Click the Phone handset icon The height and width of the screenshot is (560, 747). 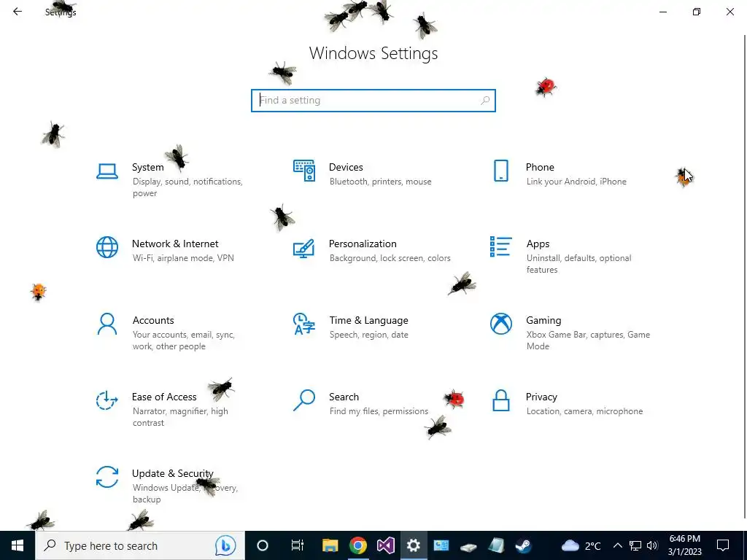tap(500, 171)
